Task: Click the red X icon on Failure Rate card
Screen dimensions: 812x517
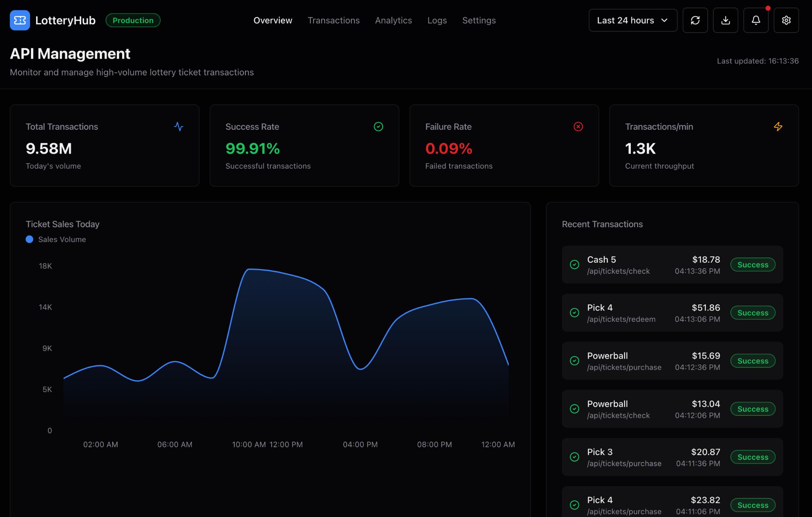Action: tap(578, 127)
